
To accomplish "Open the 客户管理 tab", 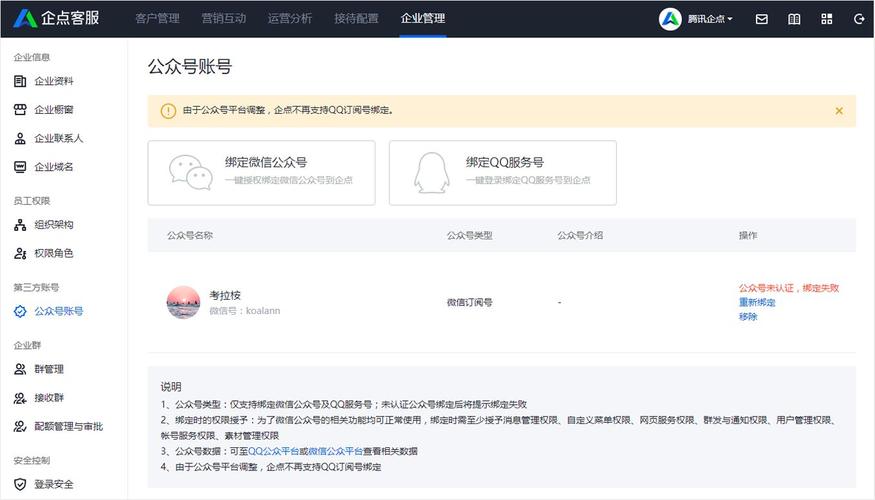I will point(157,18).
